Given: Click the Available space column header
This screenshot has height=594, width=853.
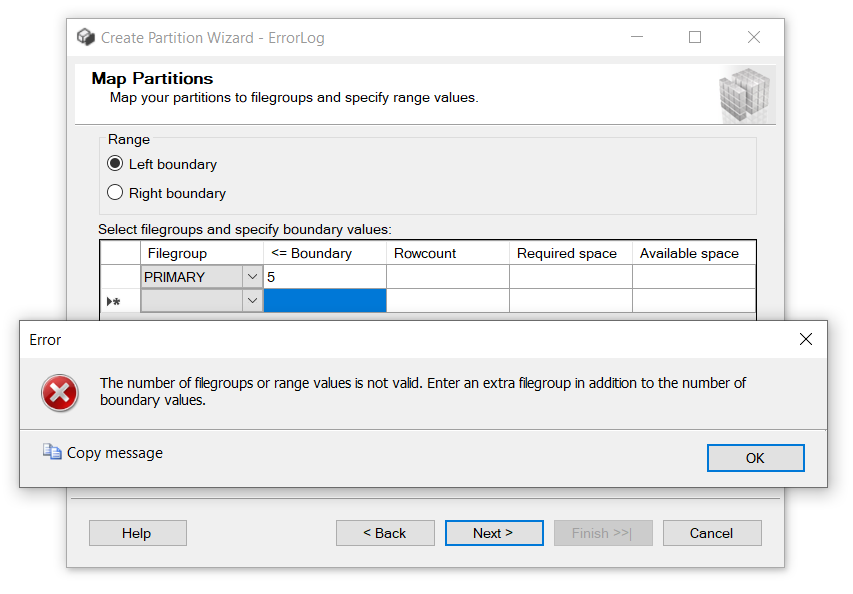Looking at the screenshot, I should [692, 253].
